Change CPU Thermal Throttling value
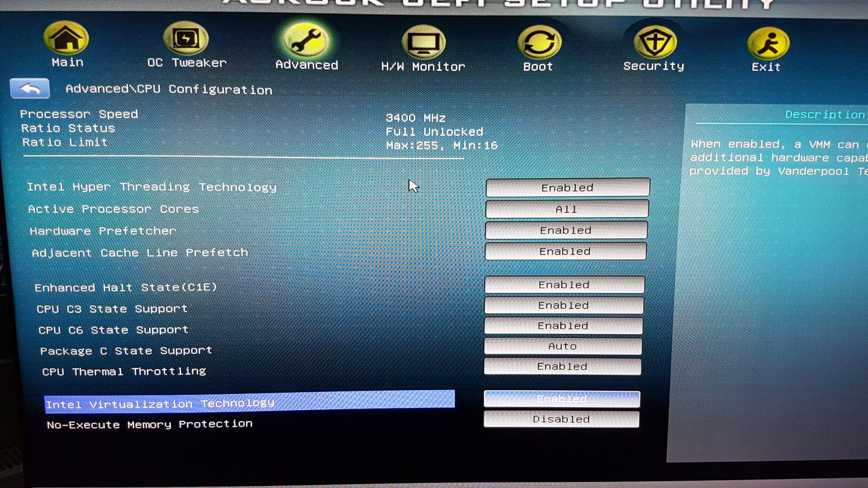868x488 pixels. (562, 367)
